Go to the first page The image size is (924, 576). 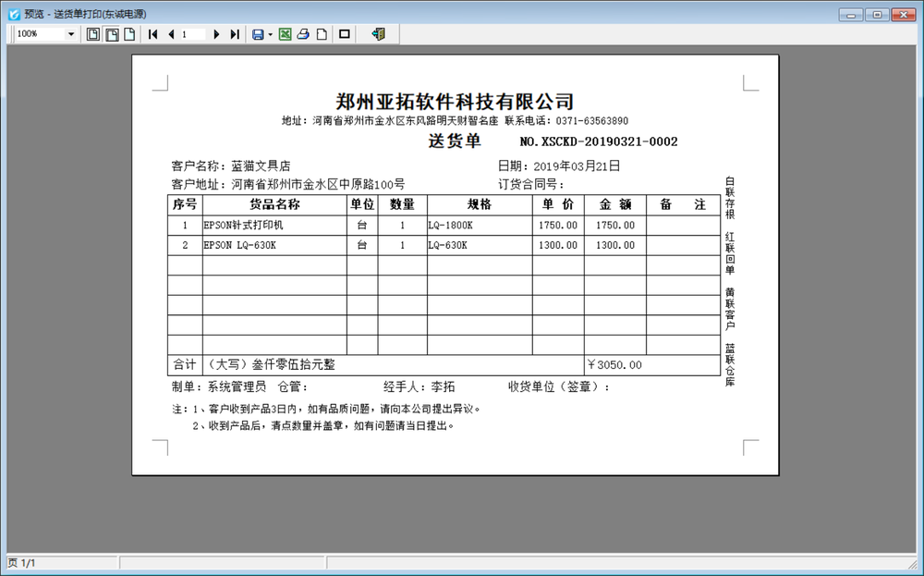coord(153,34)
